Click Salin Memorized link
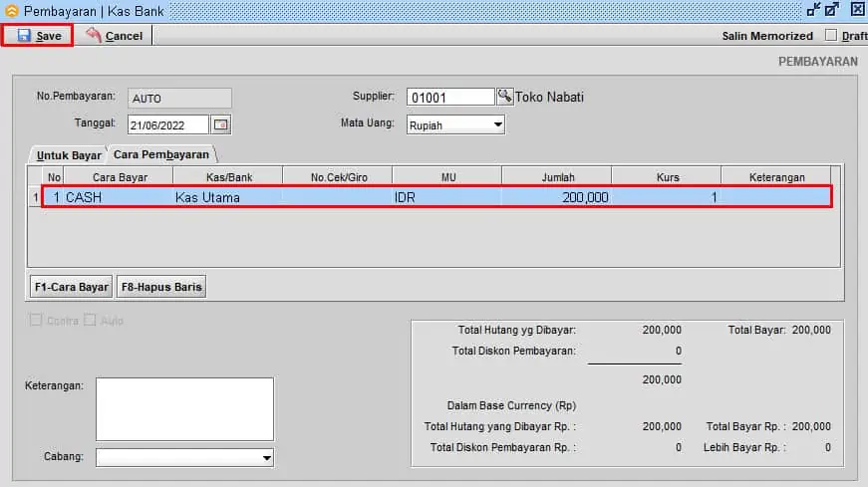Image resolution: width=868 pixels, height=487 pixels. pos(767,36)
